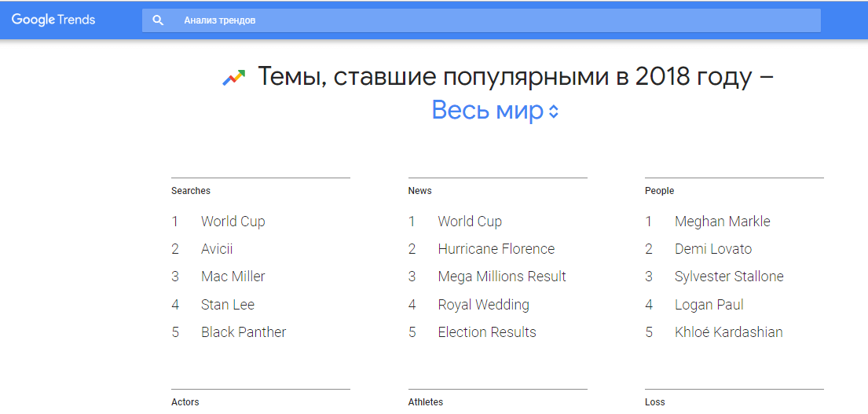Screen dimensions: 868x414
Task: Select Mega Millions Result
Action: tap(502, 277)
